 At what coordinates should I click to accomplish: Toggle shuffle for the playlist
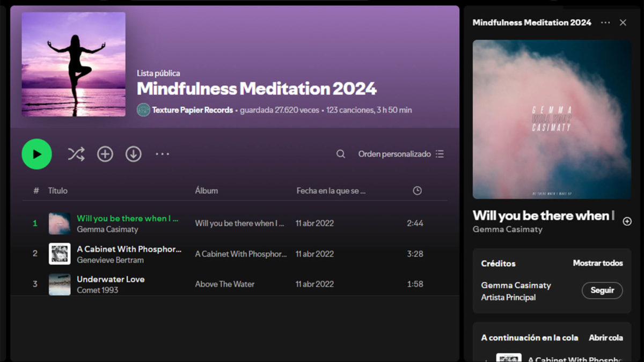tap(76, 154)
